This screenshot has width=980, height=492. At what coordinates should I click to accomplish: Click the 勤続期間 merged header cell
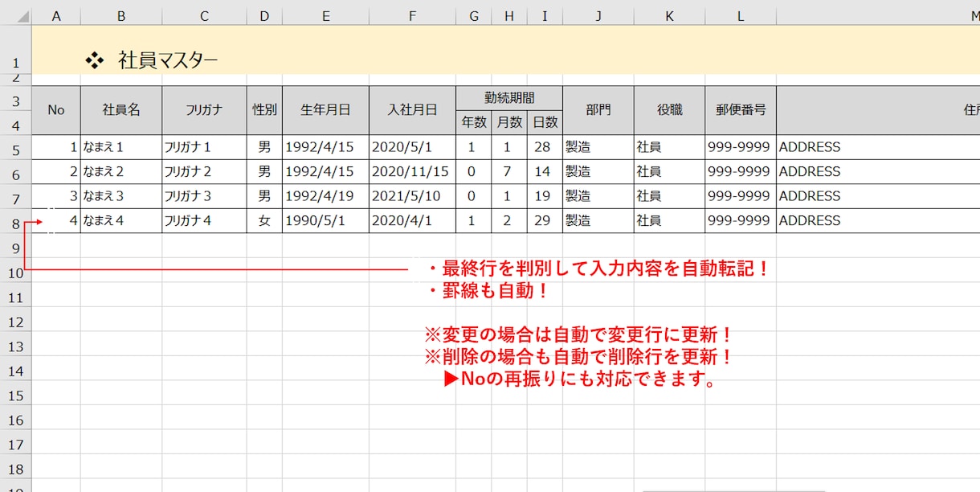509,98
